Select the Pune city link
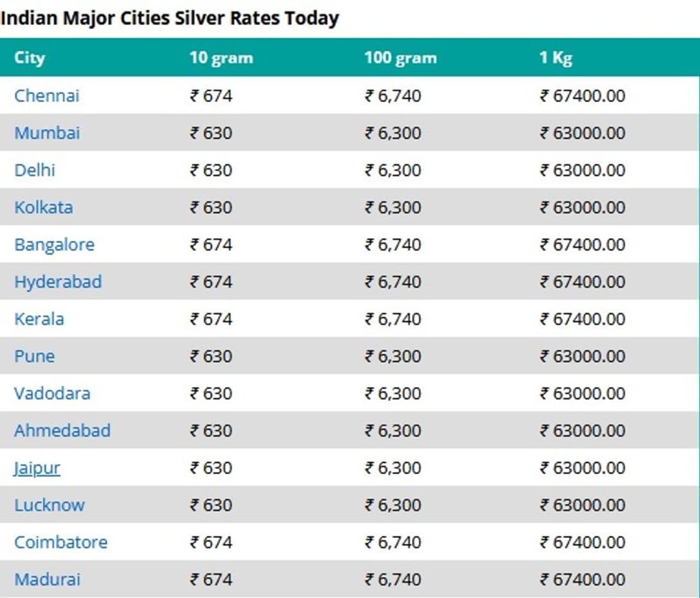 coord(34,356)
